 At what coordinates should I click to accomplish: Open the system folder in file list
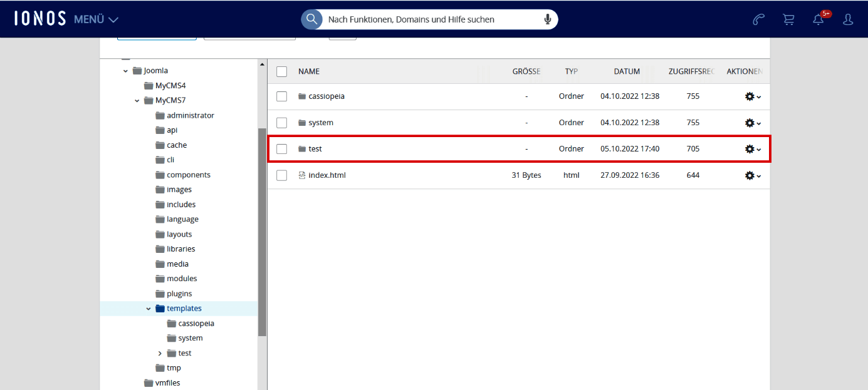(x=320, y=123)
